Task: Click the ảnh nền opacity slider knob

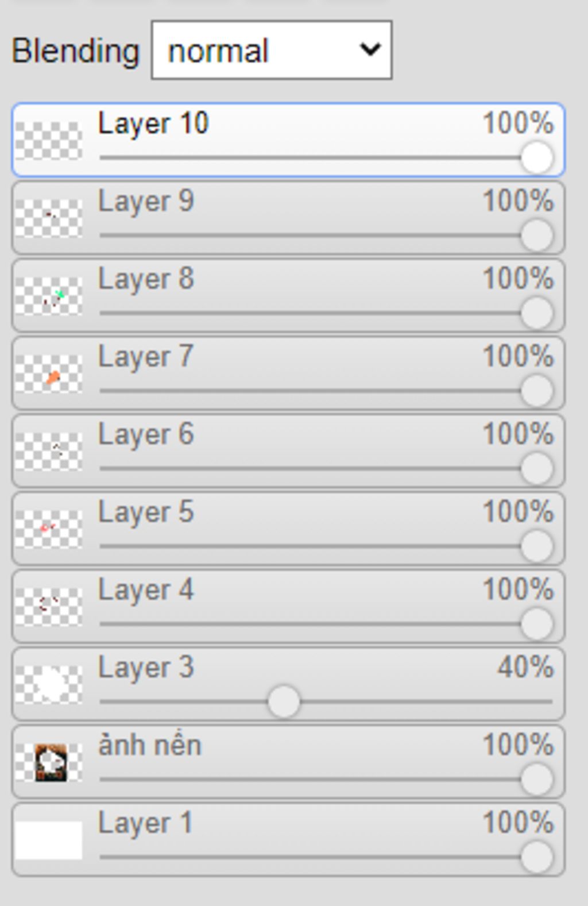Action: pos(537,780)
